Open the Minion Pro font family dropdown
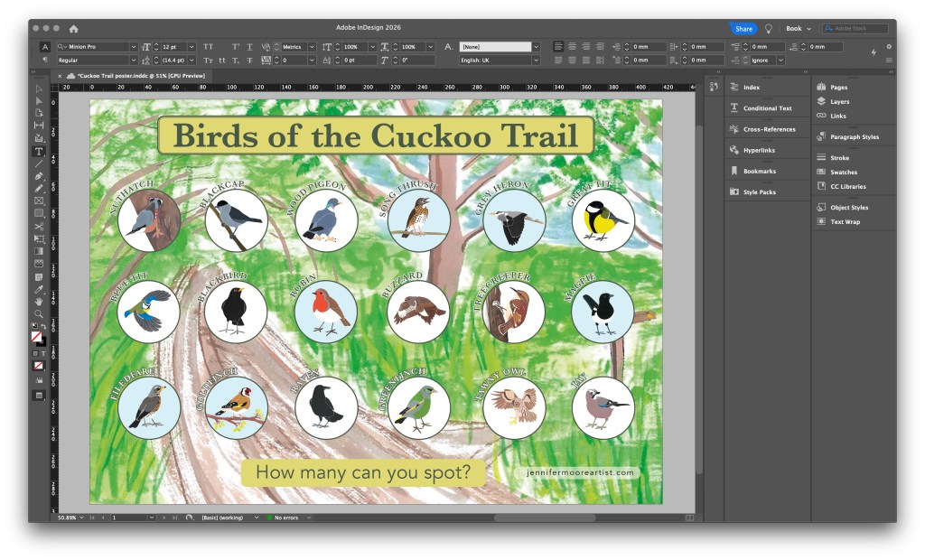The image size is (925, 560). click(x=134, y=46)
